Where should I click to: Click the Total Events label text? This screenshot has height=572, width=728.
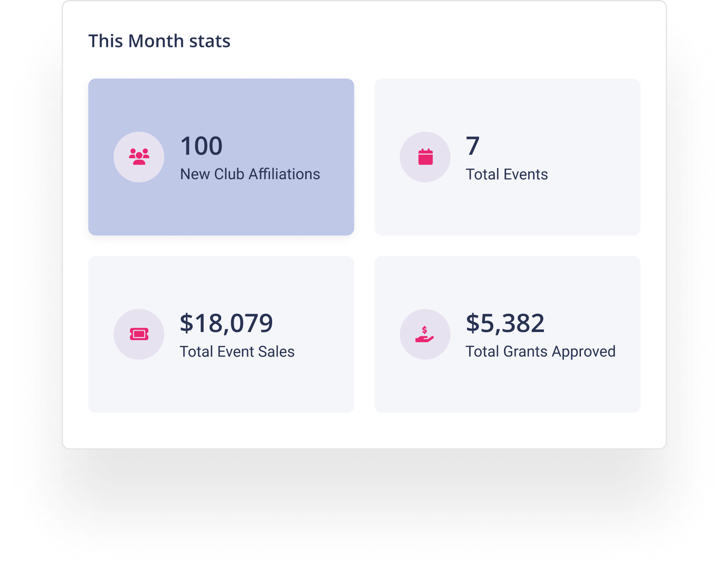[x=507, y=174]
